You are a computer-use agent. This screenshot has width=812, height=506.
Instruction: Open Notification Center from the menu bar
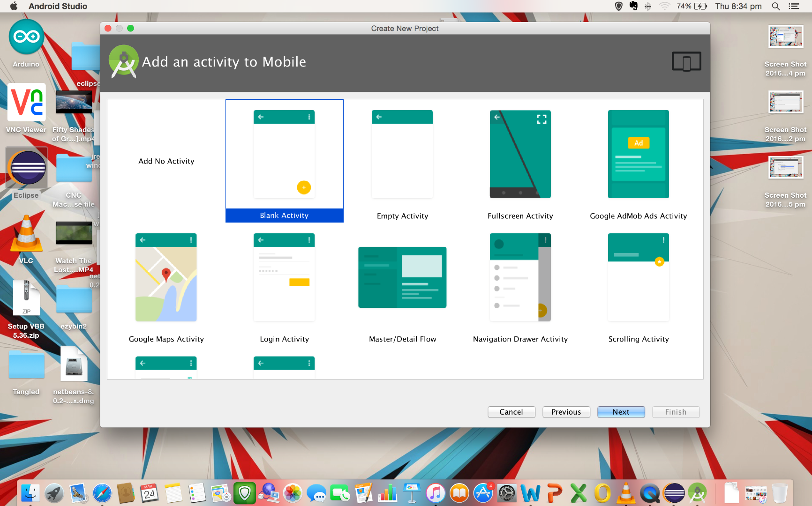(x=794, y=6)
